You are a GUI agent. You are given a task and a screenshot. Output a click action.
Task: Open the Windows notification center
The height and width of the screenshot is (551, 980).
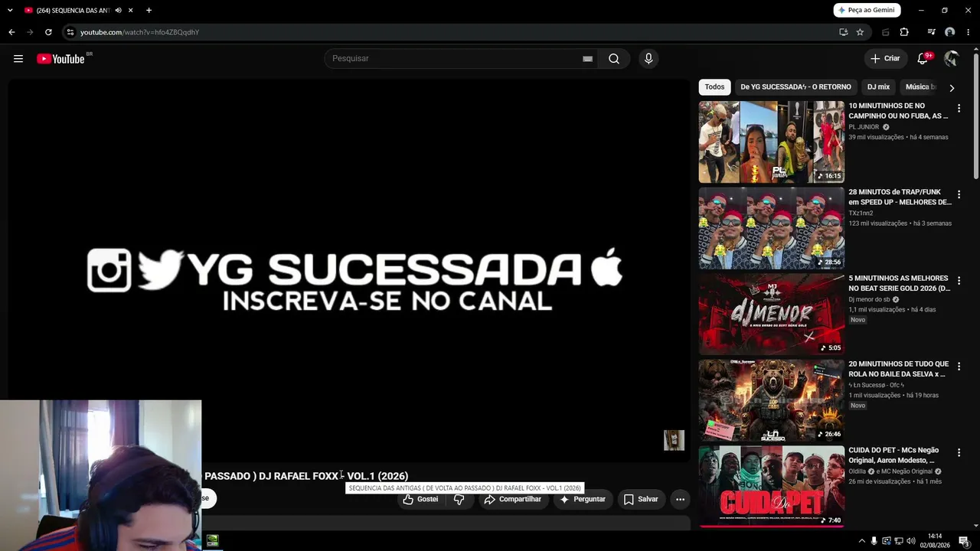click(x=964, y=541)
